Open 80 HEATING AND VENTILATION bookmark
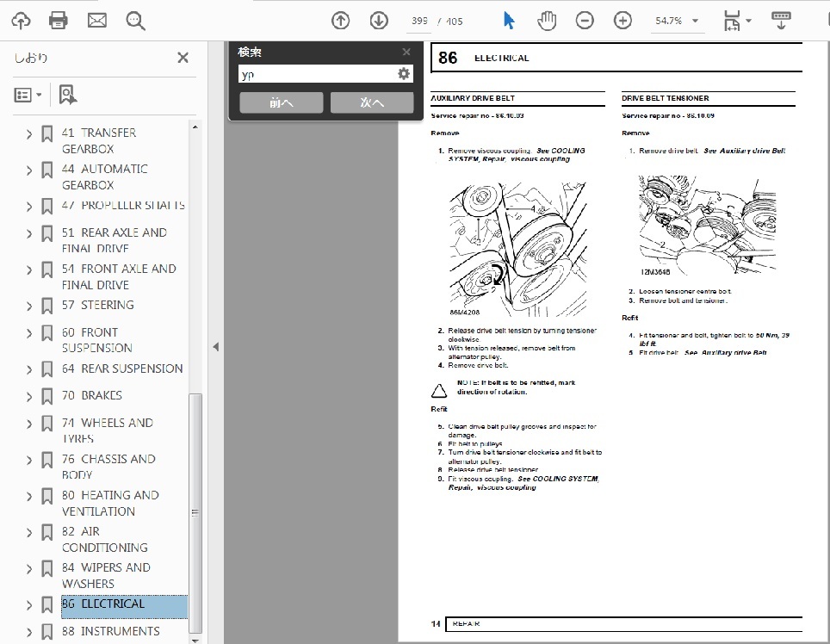This screenshot has height=644, width=830. 110,504
